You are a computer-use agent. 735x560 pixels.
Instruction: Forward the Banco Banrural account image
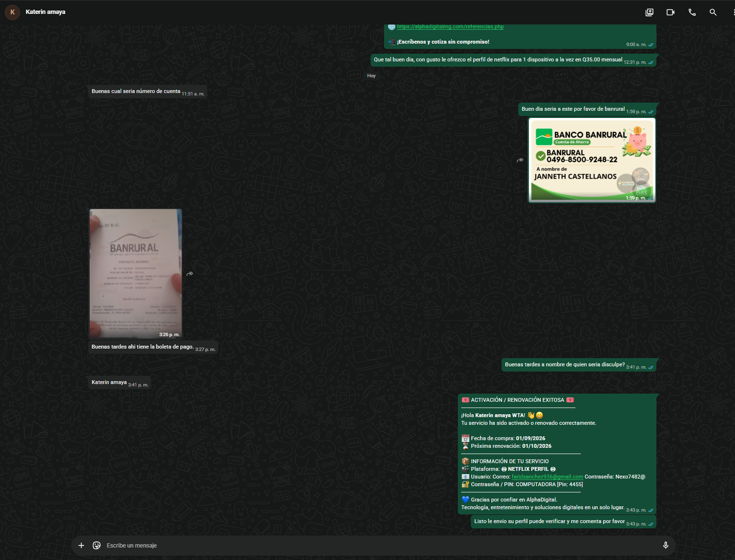tap(520, 160)
